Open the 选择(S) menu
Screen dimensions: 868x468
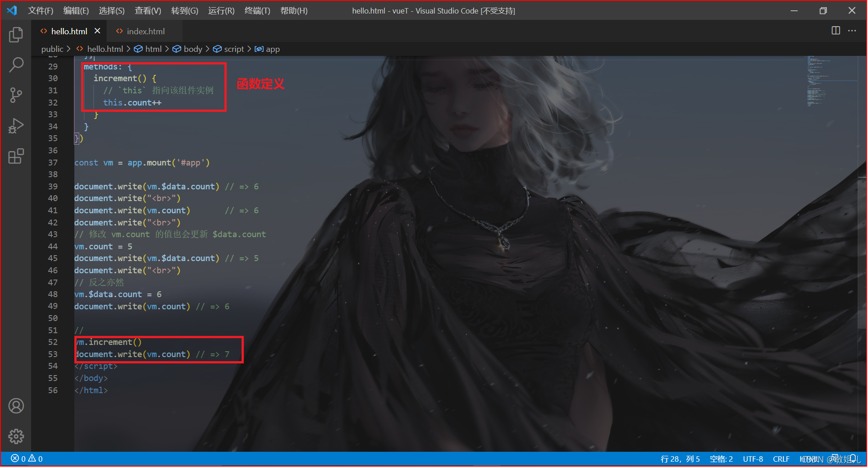point(112,10)
